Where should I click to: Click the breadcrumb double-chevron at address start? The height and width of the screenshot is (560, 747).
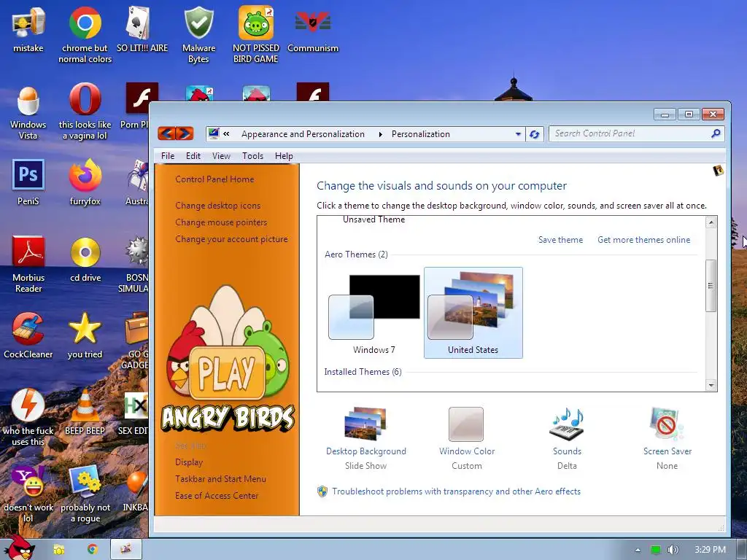(226, 134)
